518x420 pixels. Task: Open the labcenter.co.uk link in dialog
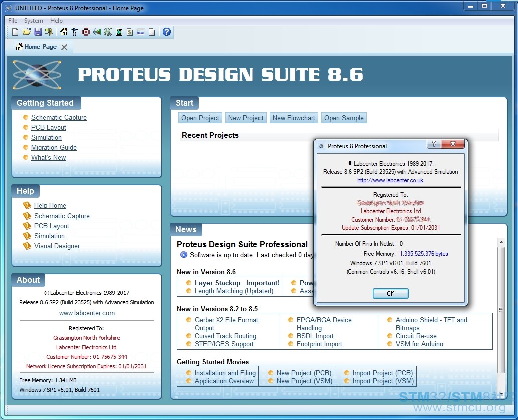(x=390, y=180)
